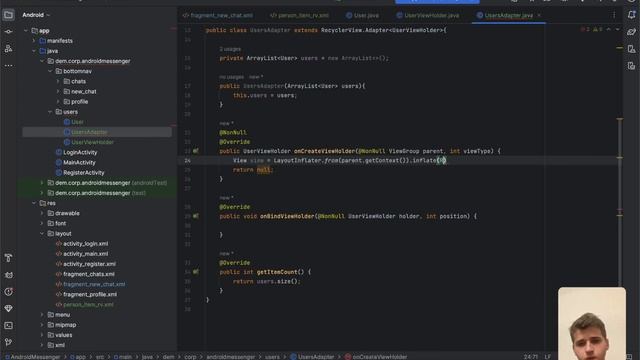Open the Gradle elephant tool window
The width and height of the screenshot is (640, 360).
631,32
